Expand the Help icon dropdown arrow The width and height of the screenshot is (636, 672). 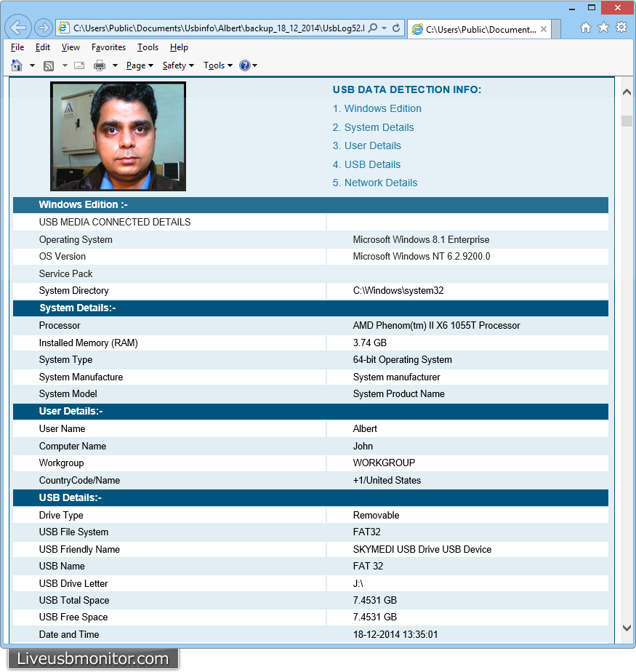[255, 65]
